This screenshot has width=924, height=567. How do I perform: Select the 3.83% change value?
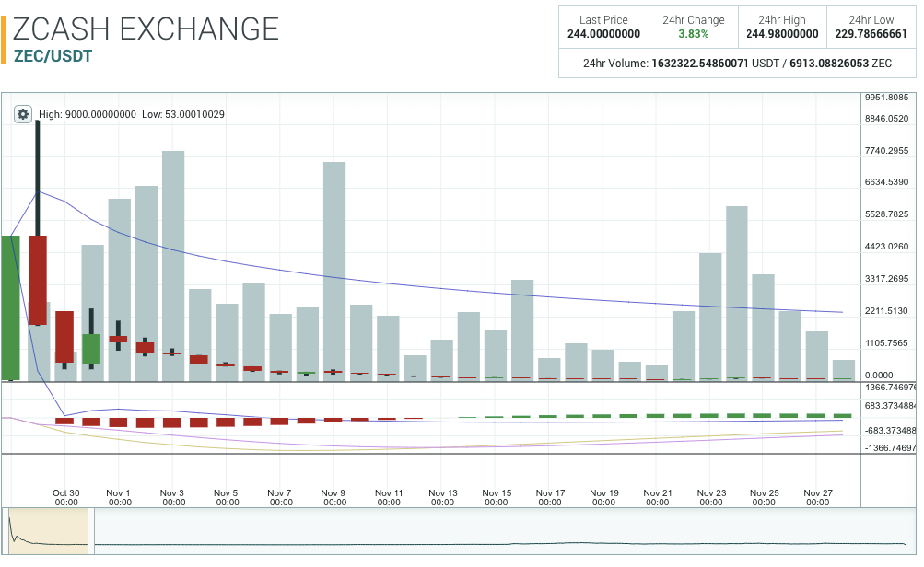pyautogui.click(x=694, y=34)
